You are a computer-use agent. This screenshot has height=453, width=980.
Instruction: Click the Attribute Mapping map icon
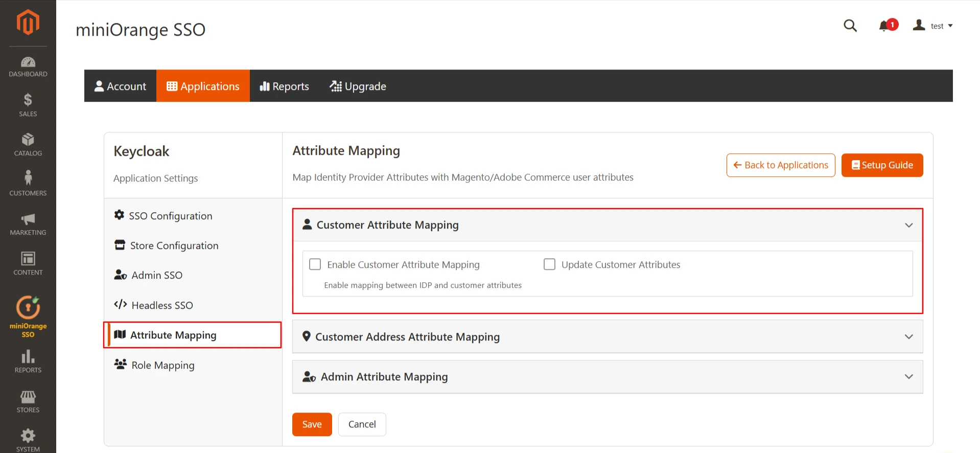coord(120,334)
